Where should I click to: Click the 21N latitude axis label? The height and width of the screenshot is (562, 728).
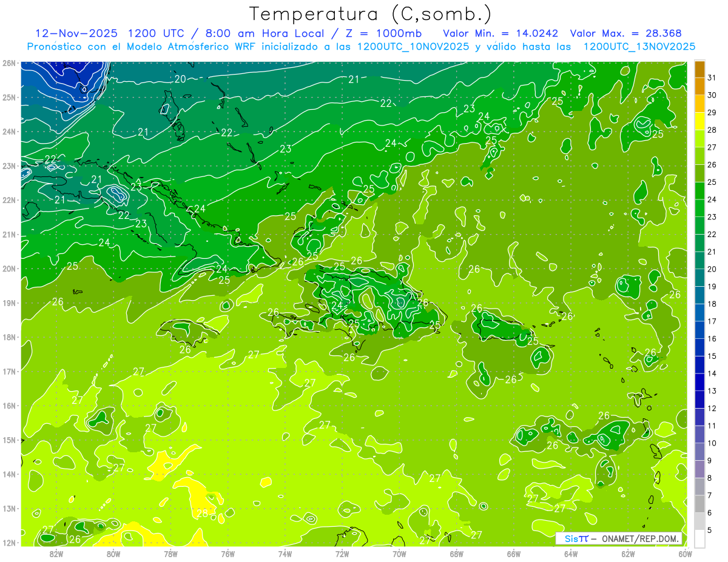pyautogui.click(x=9, y=234)
